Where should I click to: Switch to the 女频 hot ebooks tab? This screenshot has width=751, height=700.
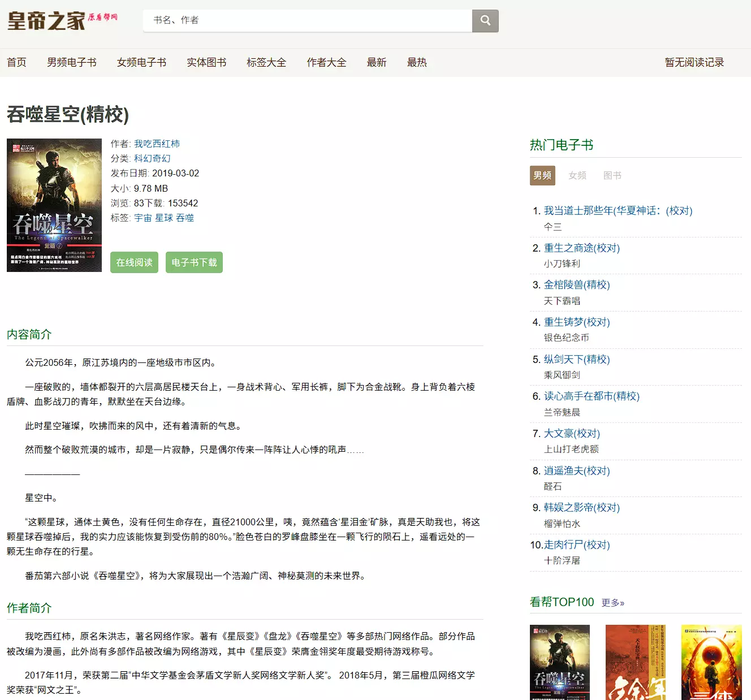tap(577, 175)
